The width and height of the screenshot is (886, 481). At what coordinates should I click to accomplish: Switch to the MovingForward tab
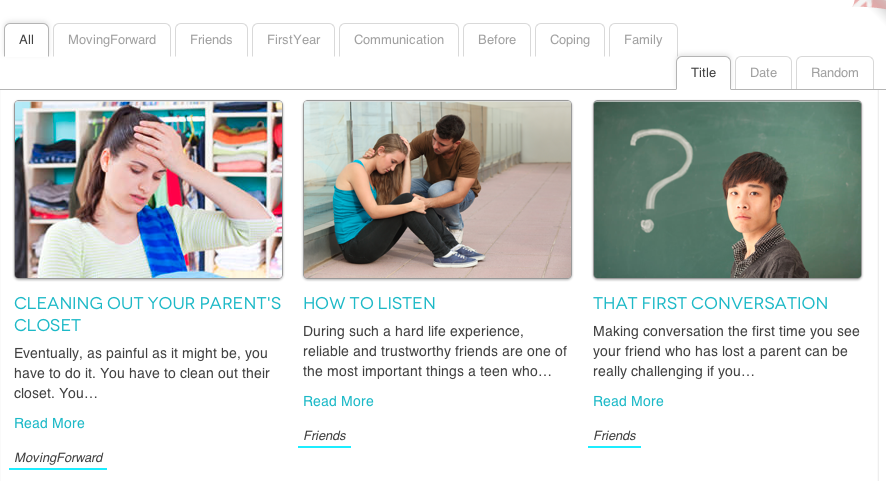(112, 40)
